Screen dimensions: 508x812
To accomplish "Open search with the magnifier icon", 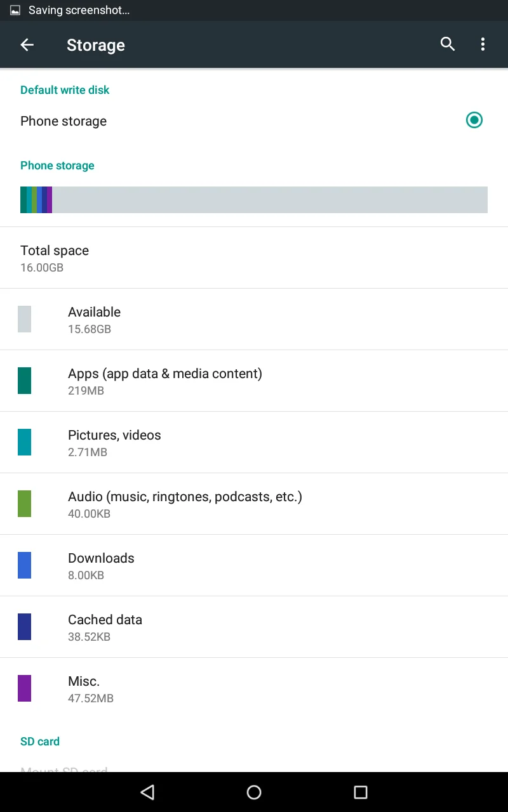I will (x=448, y=44).
